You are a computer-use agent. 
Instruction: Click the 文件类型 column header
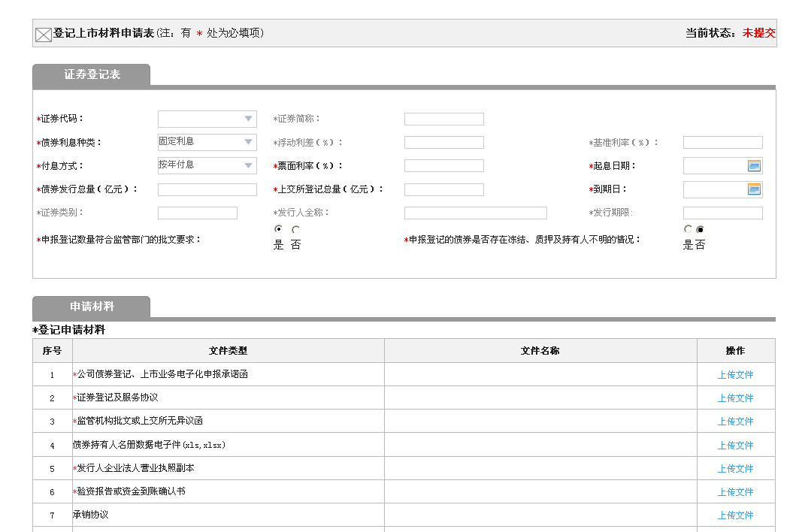(x=229, y=351)
